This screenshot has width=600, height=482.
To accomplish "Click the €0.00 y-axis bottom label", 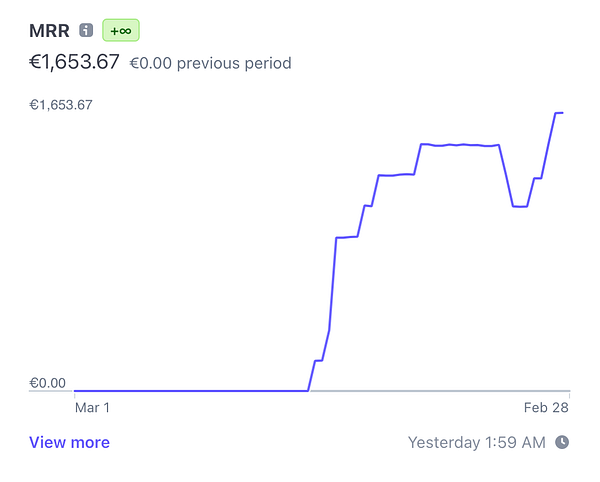I will tap(47, 383).
